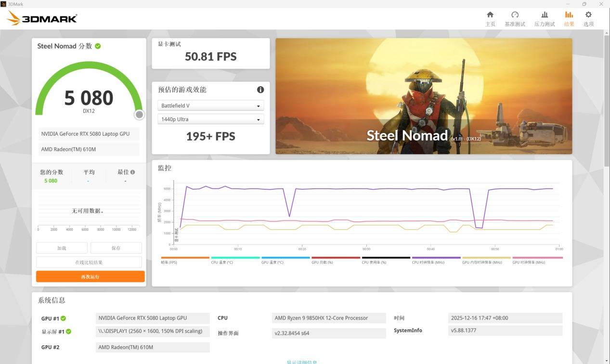Image resolution: width=610 pixels, height=364 pixels.
Task: Open the Battlefield V game dropdown
Action: pyautogui.click(x=210, y=106)
